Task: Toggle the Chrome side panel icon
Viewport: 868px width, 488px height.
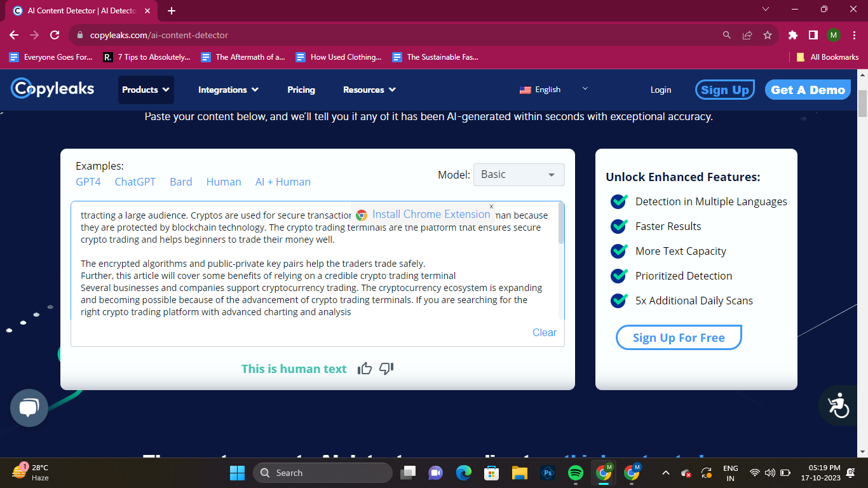Action: click(813, 35)
